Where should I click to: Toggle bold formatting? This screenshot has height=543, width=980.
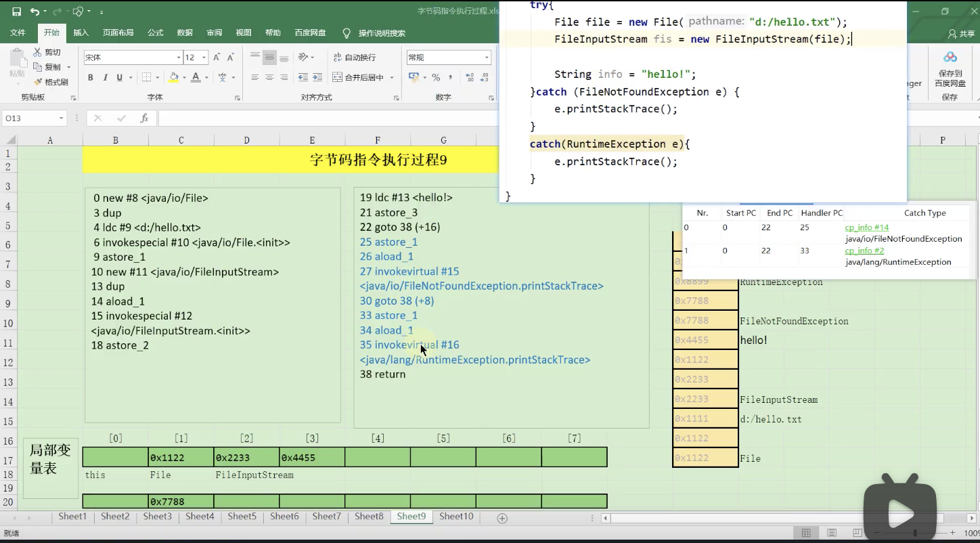91,78
